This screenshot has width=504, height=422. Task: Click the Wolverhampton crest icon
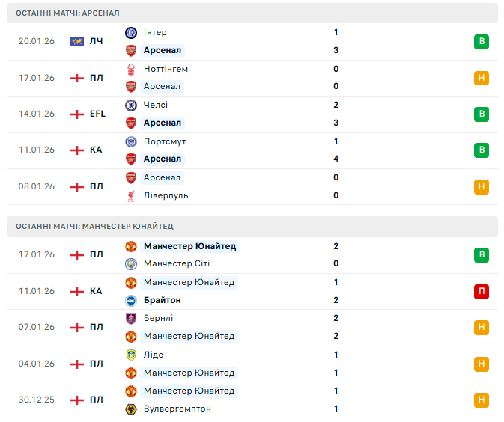tap(130, 409)
